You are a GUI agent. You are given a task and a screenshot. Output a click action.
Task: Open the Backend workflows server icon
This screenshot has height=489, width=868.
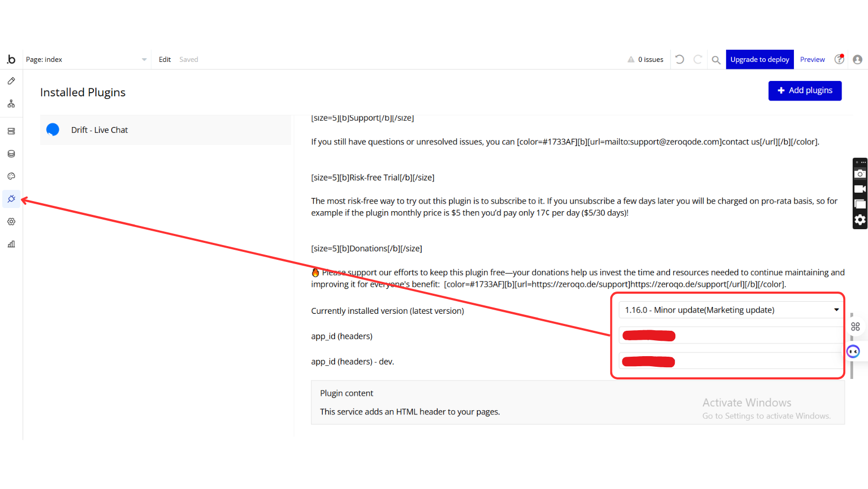click(x=11, y=131)
